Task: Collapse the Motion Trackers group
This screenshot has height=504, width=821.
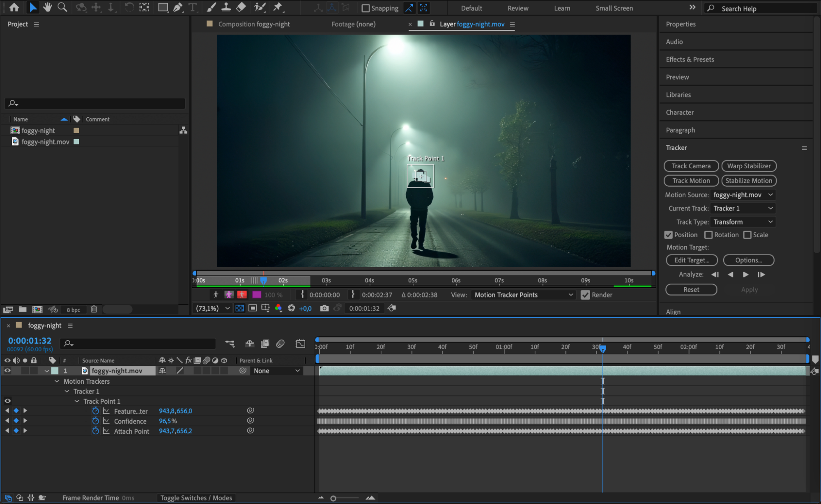Action: coord(57,381)
